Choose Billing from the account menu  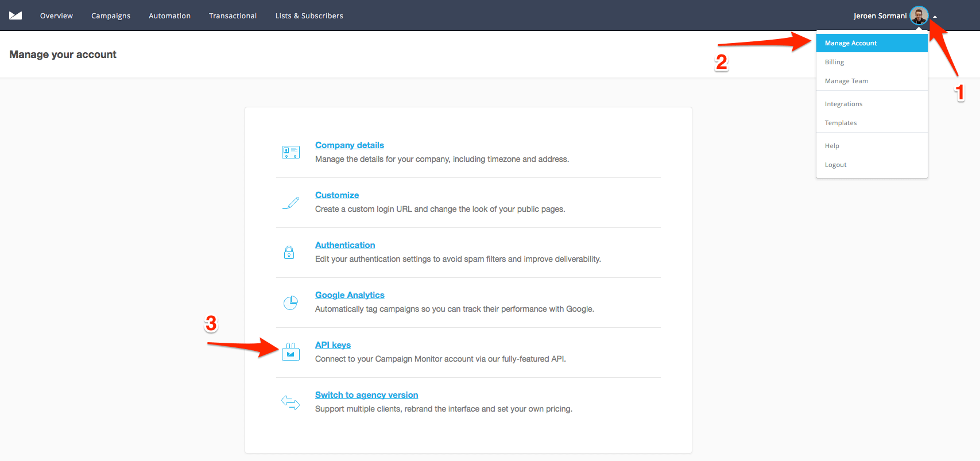[872, 62]
